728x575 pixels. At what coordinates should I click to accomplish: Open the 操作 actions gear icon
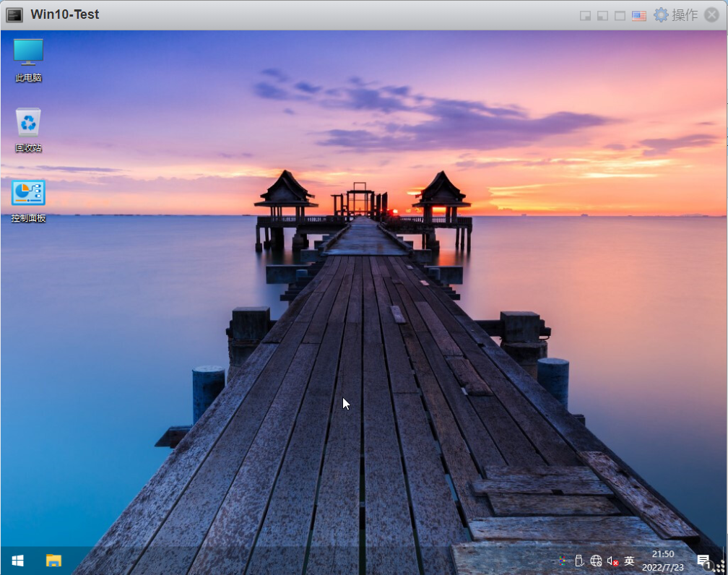[661, 15]
